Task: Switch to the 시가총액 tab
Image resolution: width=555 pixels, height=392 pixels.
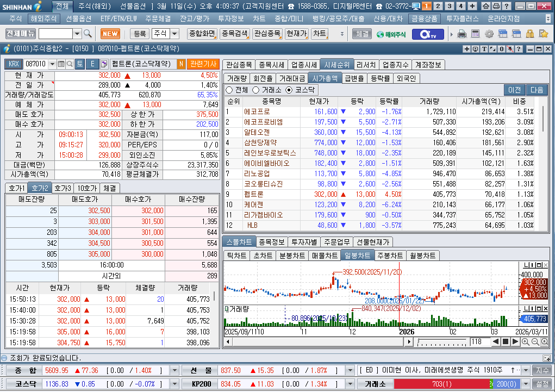Action: coord(325,78)
